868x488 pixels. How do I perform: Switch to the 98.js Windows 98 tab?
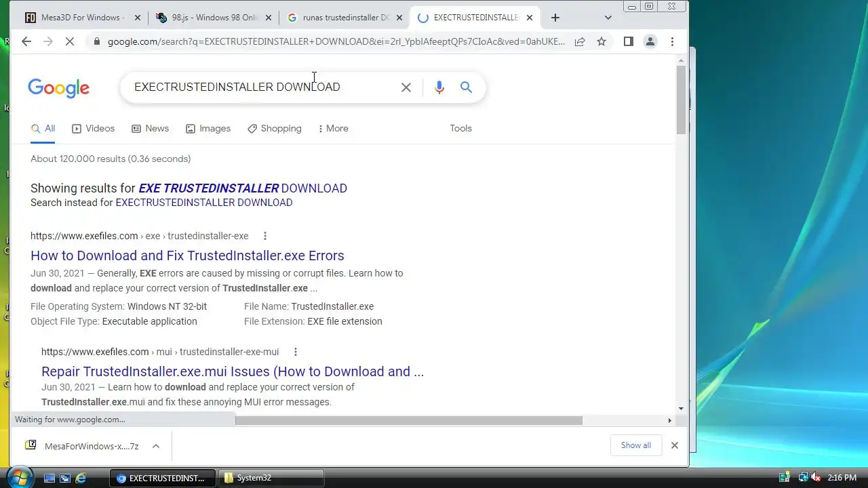coord(212,18)
